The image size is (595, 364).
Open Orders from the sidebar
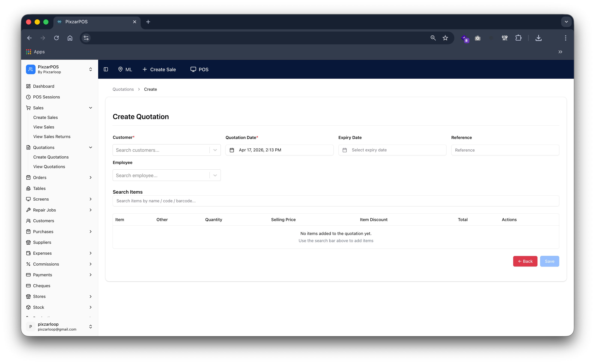click(x=39, y=177)
